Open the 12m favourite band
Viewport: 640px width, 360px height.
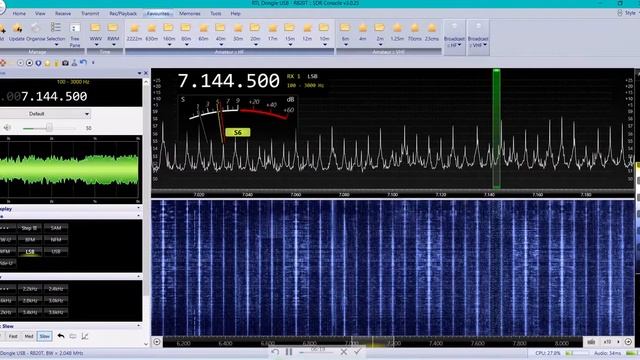pos(307,32)
